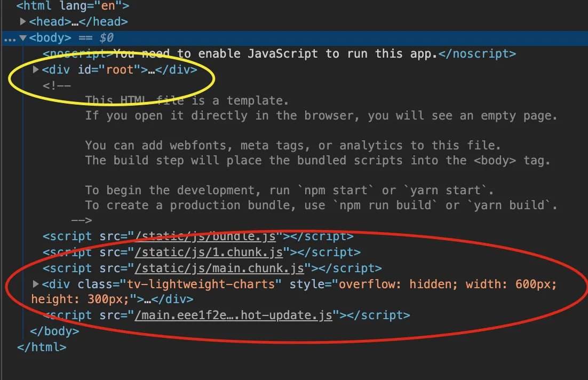Open the /static/js/1.chunk.js script link

pyautogui.click(x=209, y=252)
